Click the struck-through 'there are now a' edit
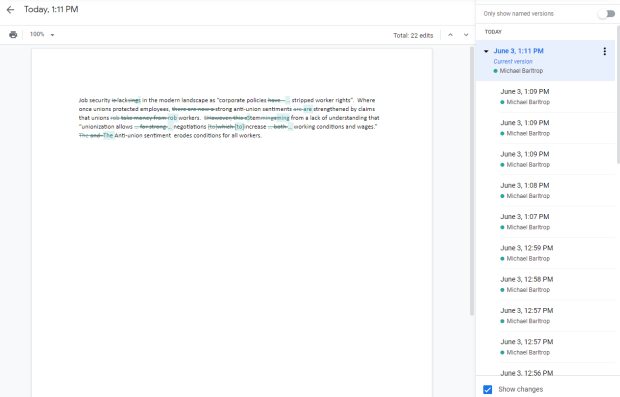Viewport: 620px width, 397px height. (x=193, y=109)
